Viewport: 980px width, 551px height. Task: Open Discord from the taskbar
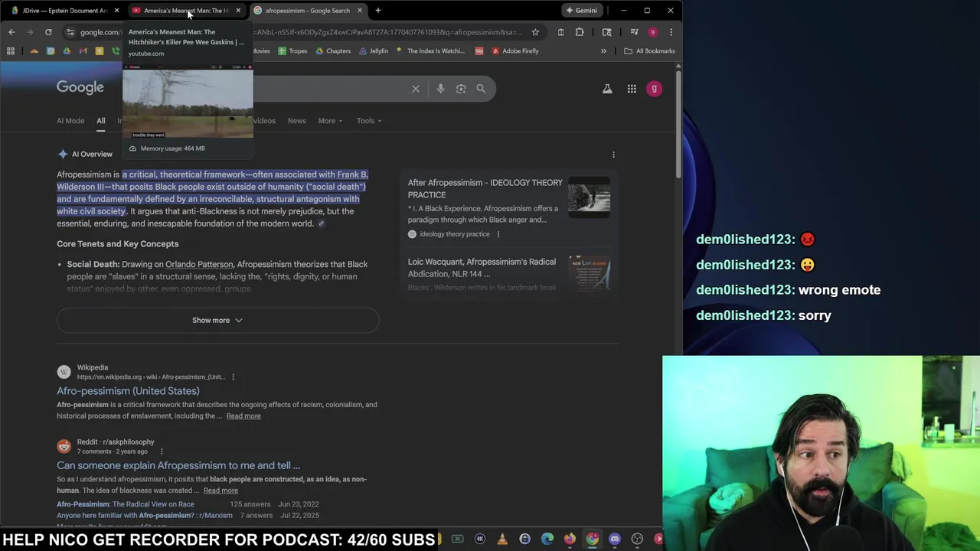[x=615, y=539]
